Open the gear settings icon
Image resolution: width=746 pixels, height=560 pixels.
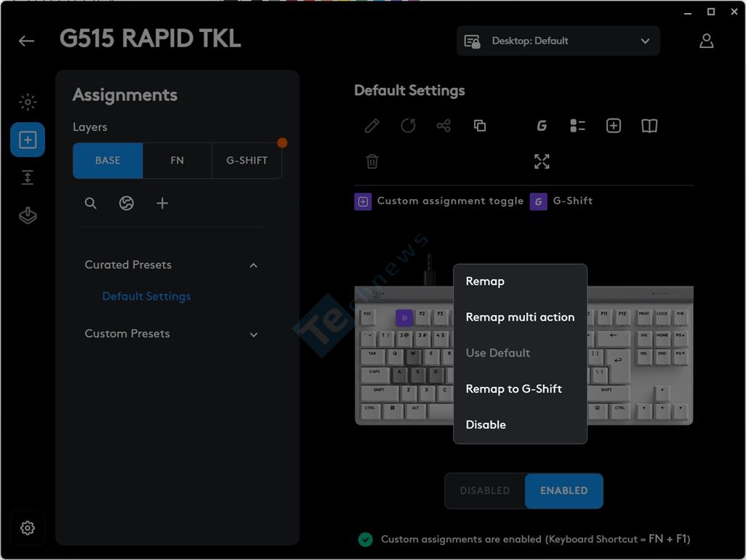[28, 528]
